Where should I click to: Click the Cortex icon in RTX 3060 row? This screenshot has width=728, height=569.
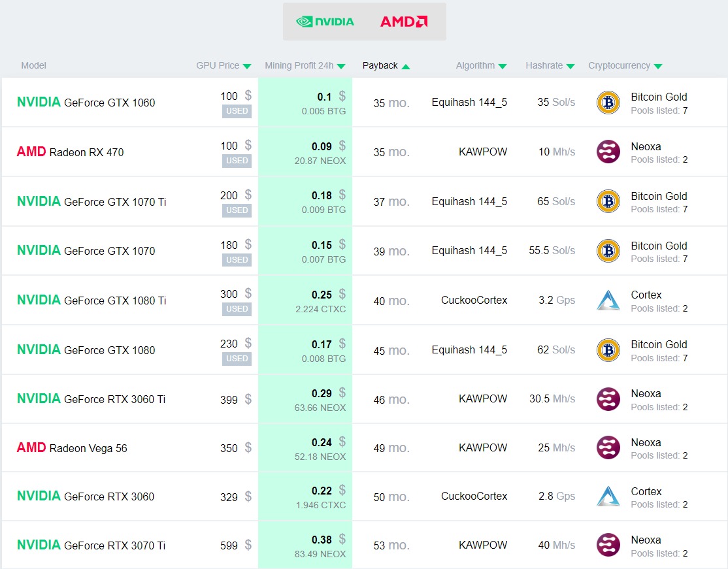tap(608, 496)
